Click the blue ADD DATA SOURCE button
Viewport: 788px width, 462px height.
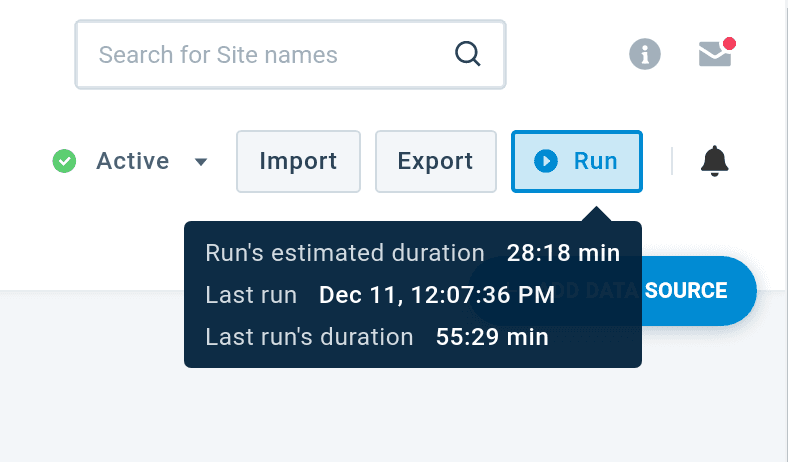tap(700, 291)
